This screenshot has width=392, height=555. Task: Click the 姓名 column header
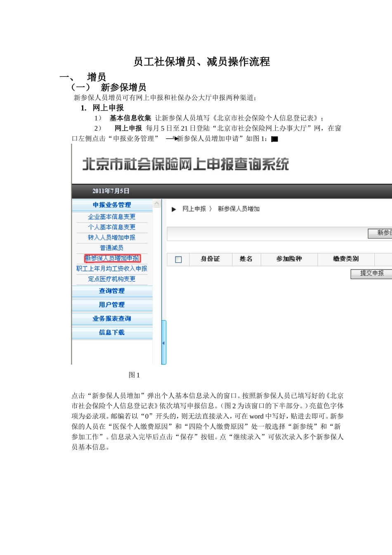pyautogui.click(x=246, y=259)
